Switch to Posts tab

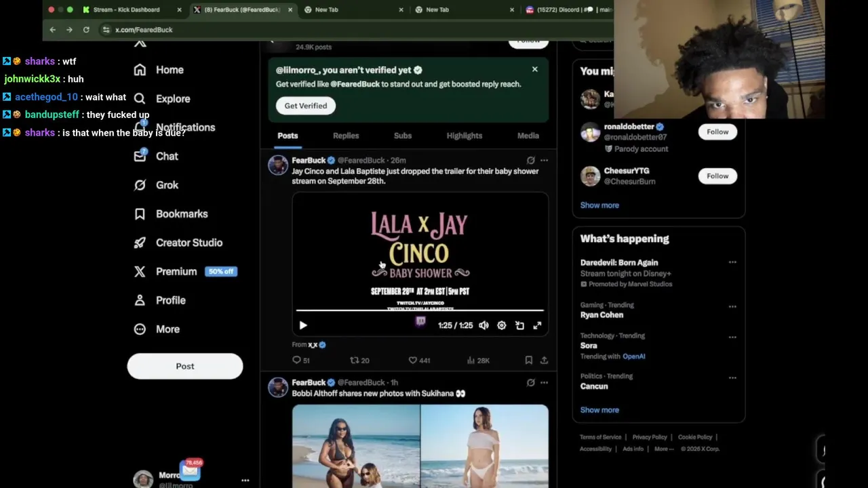[288, 136]
